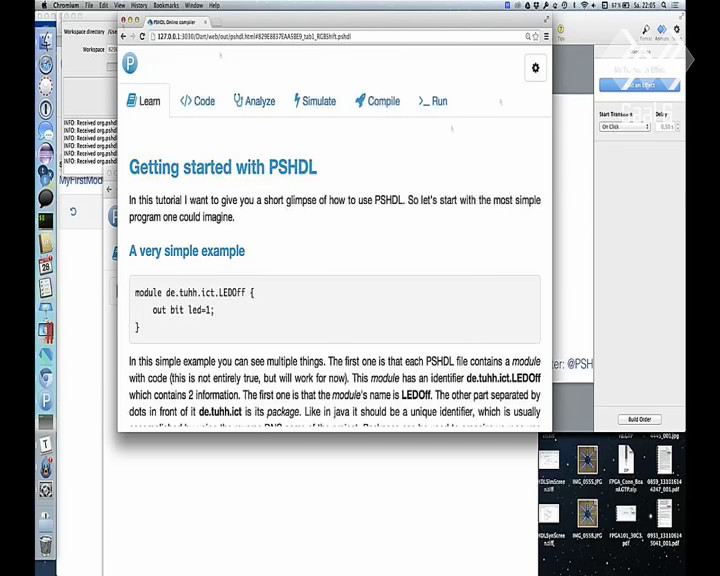The image size is (720, 576).
Task: Click TextEdit-like T icon in Dock
Action: (x=45, y=444)
